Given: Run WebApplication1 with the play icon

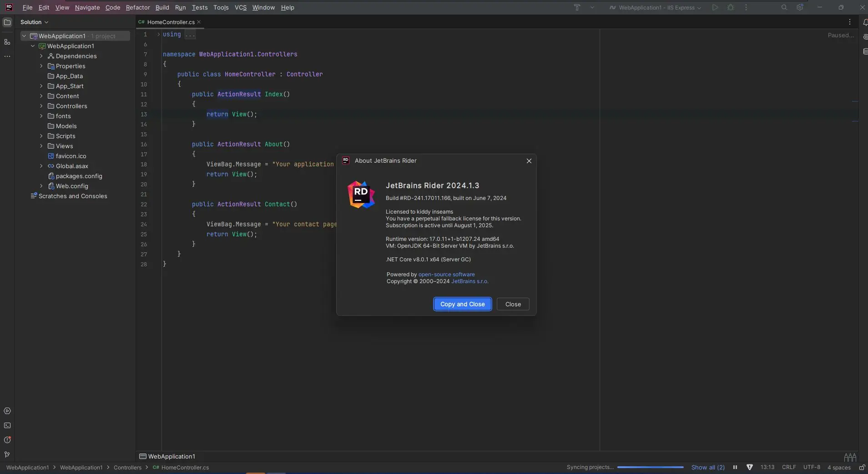Looking at the screenshot, I should click(x=715, y=7).
